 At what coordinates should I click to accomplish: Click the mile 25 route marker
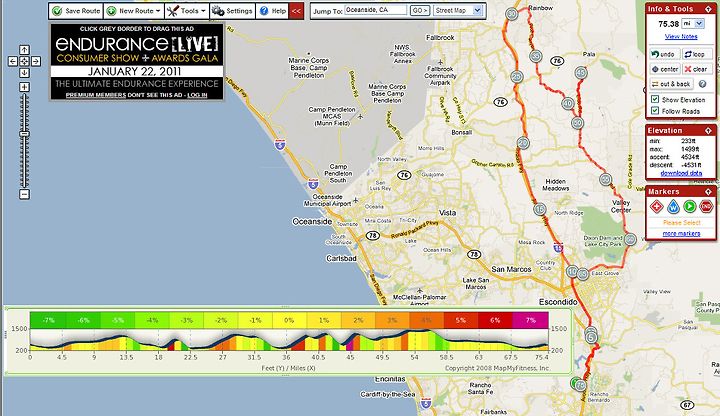517,77
